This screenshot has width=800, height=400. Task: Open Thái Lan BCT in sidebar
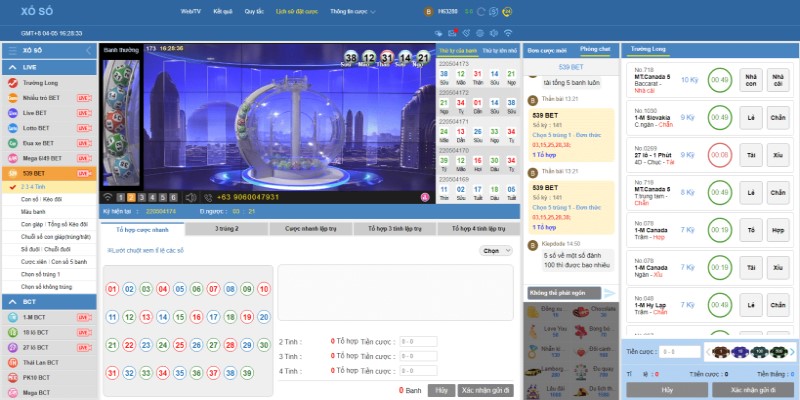[x=49, y=362]
